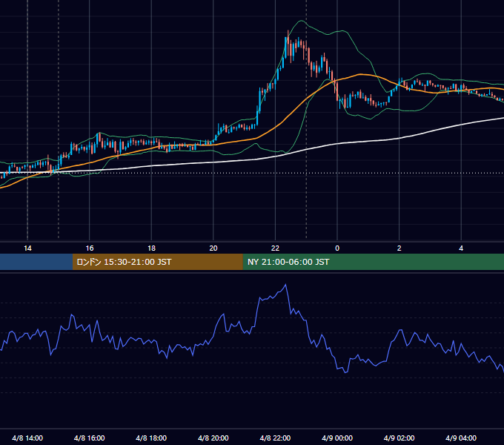Click the 4/8 14:00 date label
This screenshot has height=445, width=504.
27,438
